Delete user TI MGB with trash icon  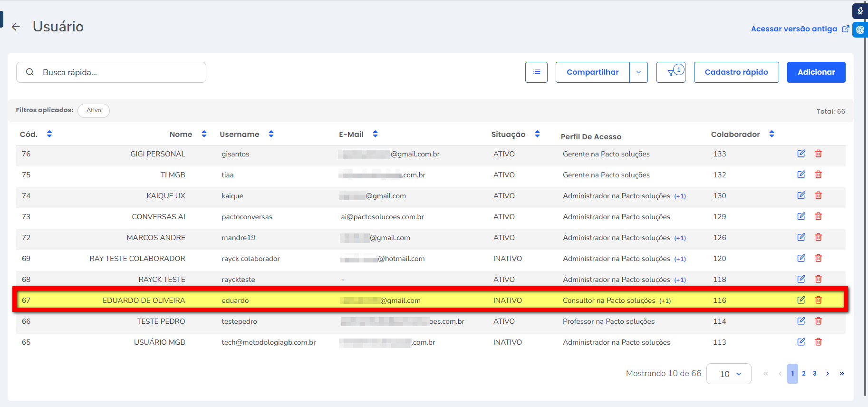click(818, 174)
